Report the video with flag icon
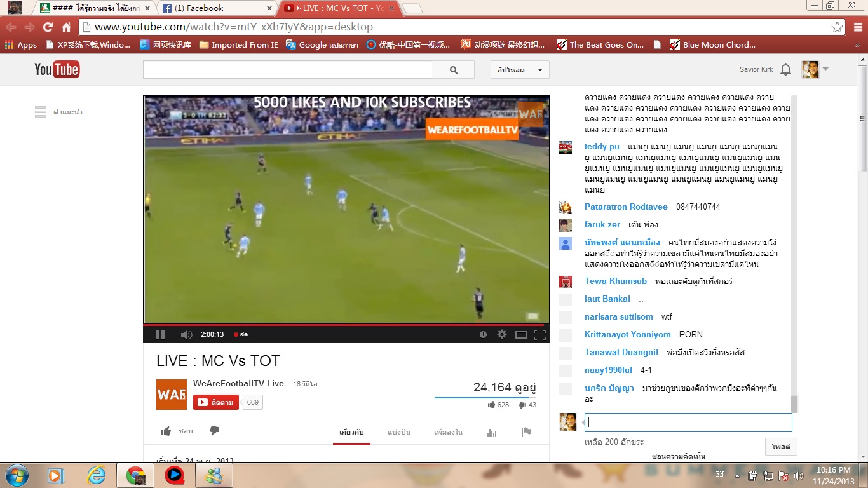 point(527,432)
